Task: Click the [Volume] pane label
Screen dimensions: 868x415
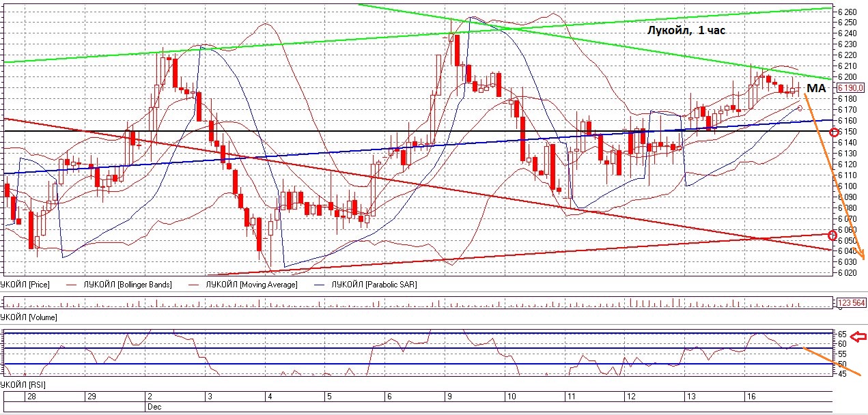Action: (x=43, y=317)
